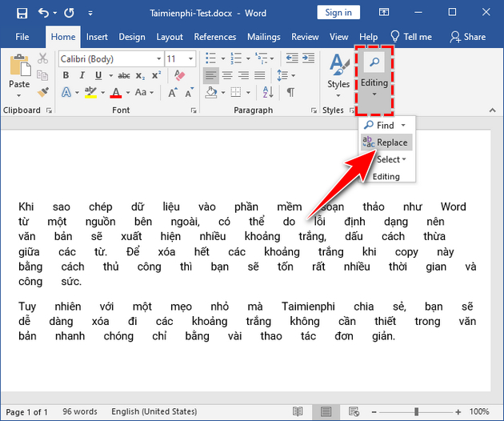The height and width of the screenshot is (421, 504).
Task: Click the Editing group button
Action: pyautogui.click(x=374, y=80)
